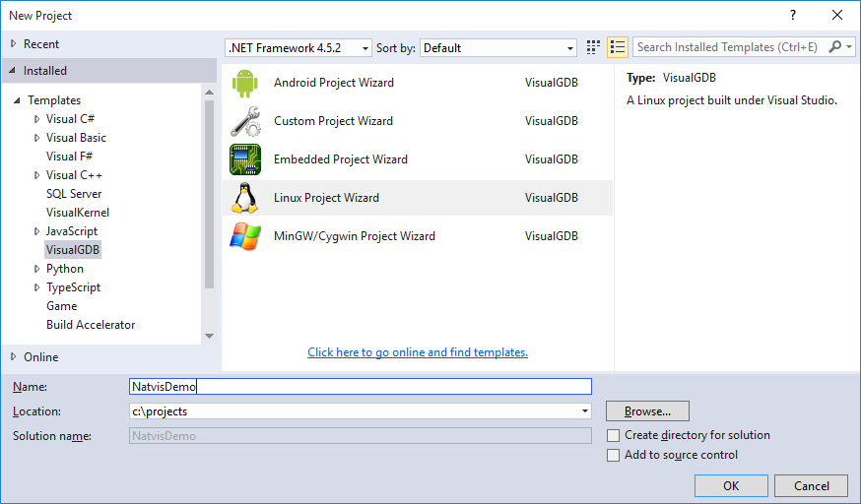Select the MinGW/Cygwin Project Wizard text

pos(355,236)
